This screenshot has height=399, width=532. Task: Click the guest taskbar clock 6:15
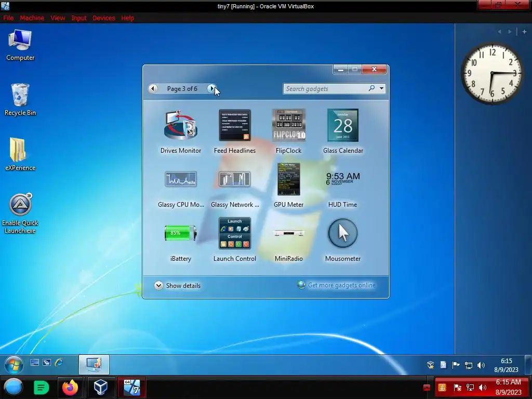coord(506,365)
